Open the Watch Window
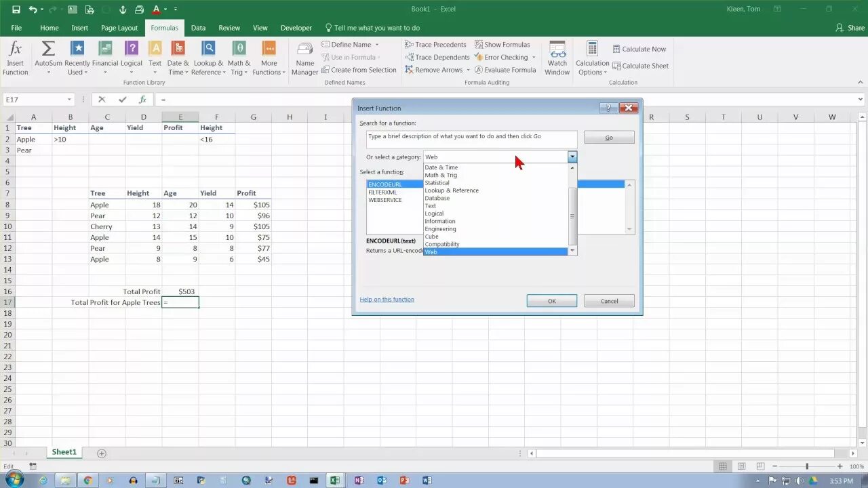The height and width of the screenshot is (488, 868). click(x=557, y=59)
